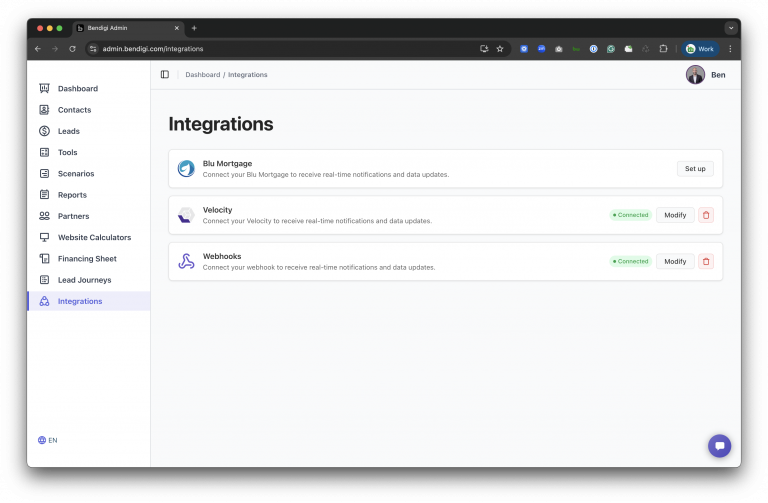The image size is (768, 503).
Task: Go to Website Calculators in sidebar
Action: point(94,237)
